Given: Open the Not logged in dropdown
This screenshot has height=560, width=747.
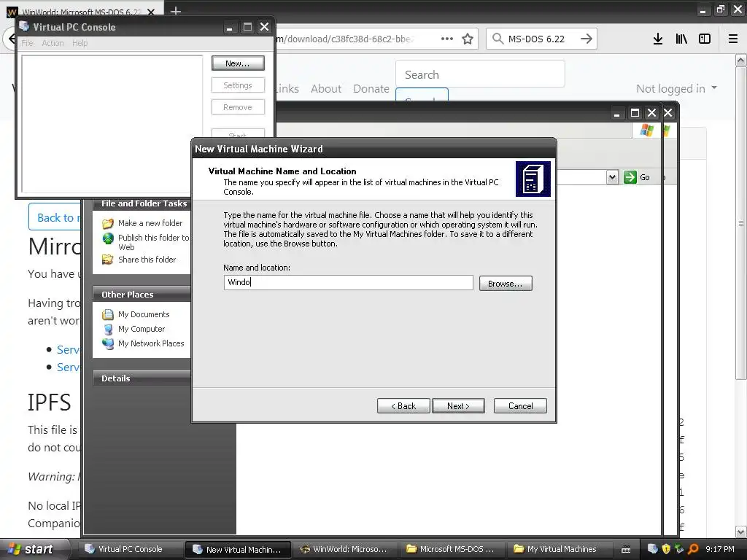Looking at the screenshot, I should coord(676,88).
